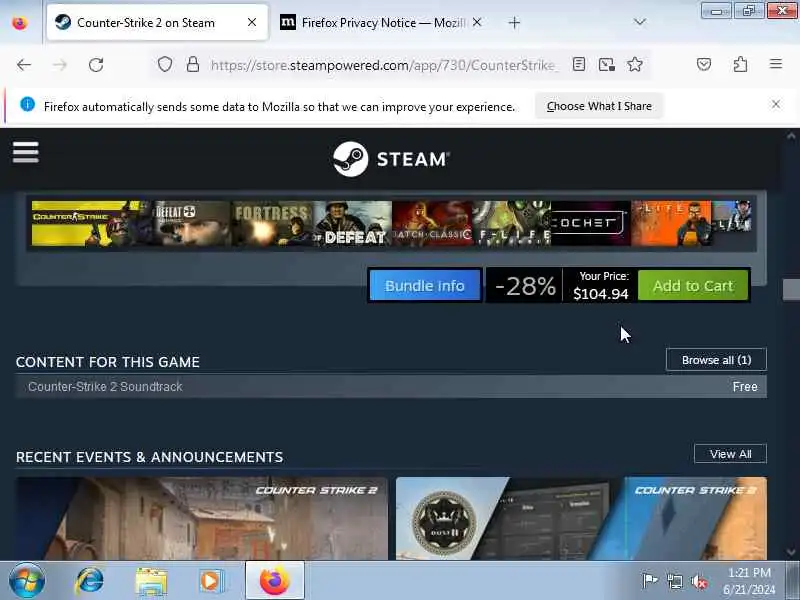Dismiss the Firefox data notification
800x600 pixels.
[x=776, y=105]
